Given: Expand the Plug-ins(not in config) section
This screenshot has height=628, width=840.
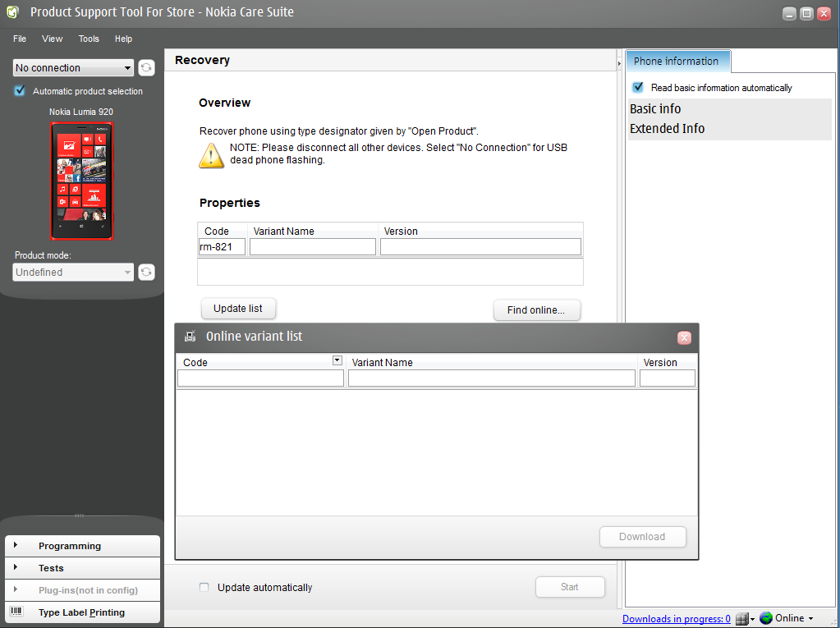Looking at the screenshot, I should (x=82, y=590).
